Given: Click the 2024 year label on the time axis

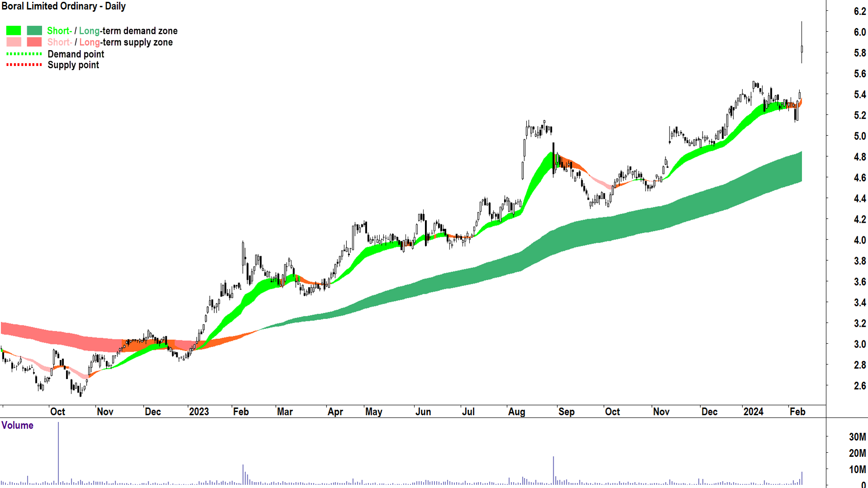Looking at the screenshot, I should coord(753,412).
